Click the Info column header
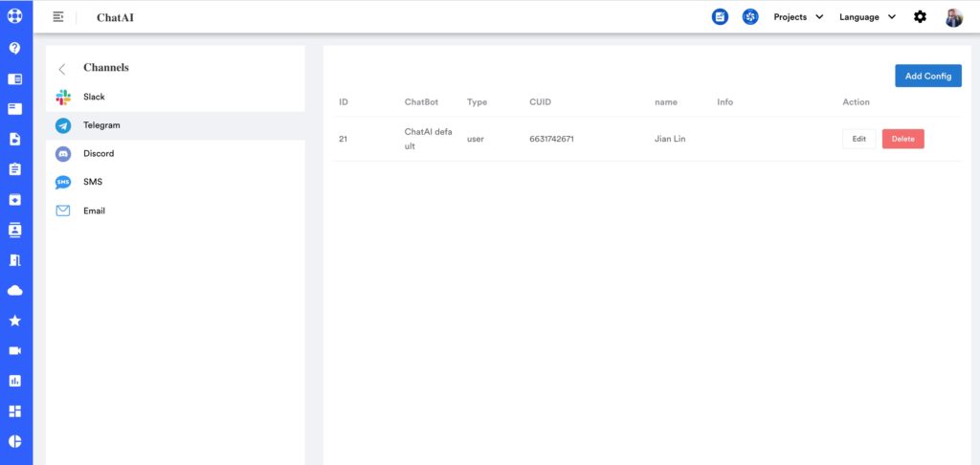Image resolution: width=980 pixels, height=465 pixels. [x=725, y=101]
